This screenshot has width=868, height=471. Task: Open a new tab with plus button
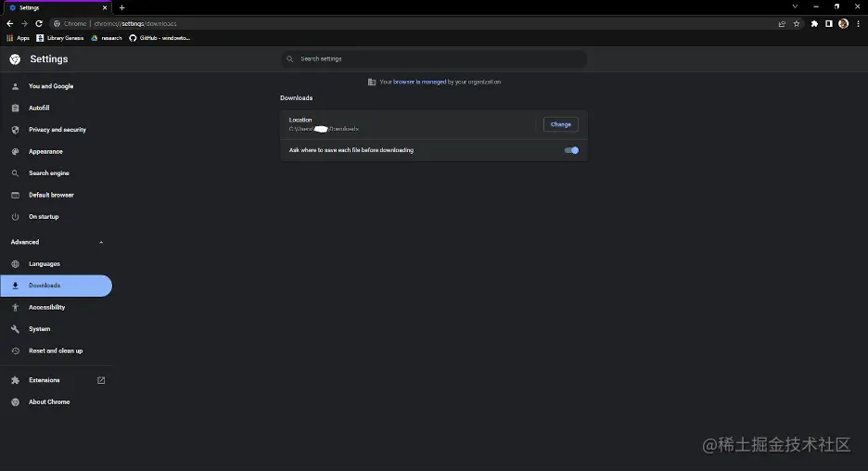coord(121,7)
